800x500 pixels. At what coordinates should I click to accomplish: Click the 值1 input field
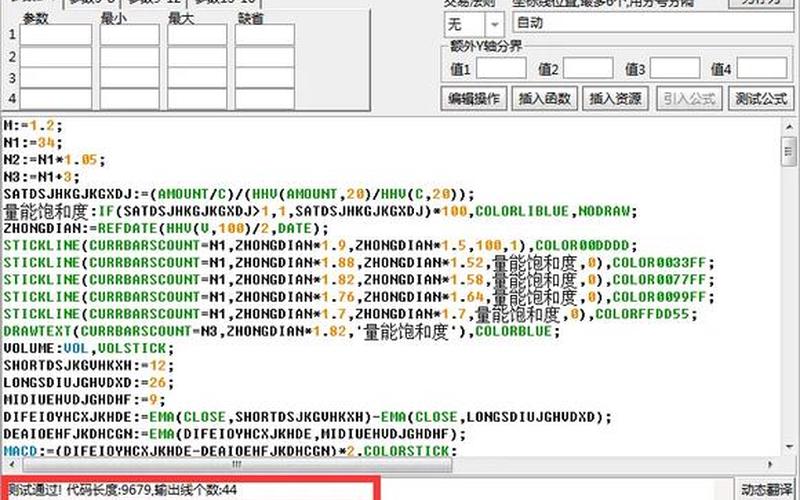[501, 69]
